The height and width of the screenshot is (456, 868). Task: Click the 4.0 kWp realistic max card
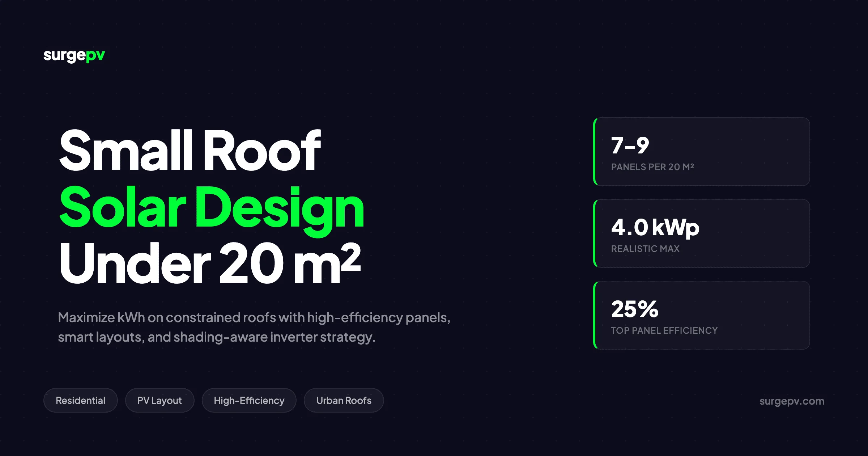pos(702,233)
